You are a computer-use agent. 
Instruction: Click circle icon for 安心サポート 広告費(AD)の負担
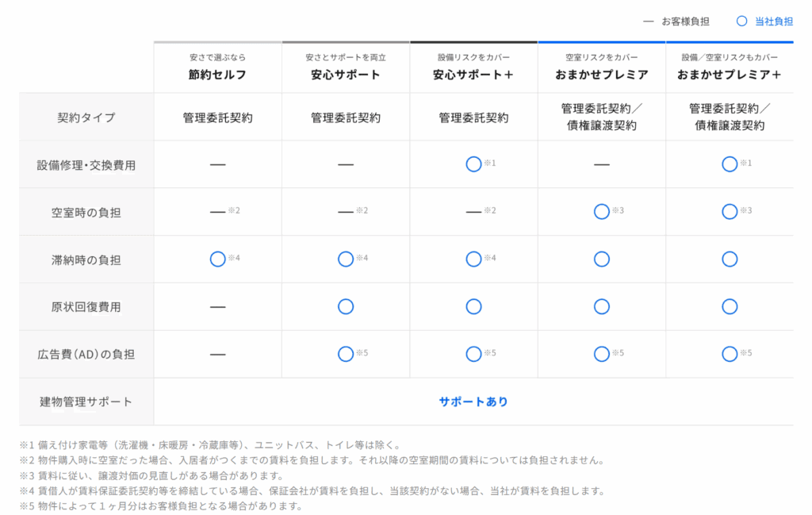point(346,354)
